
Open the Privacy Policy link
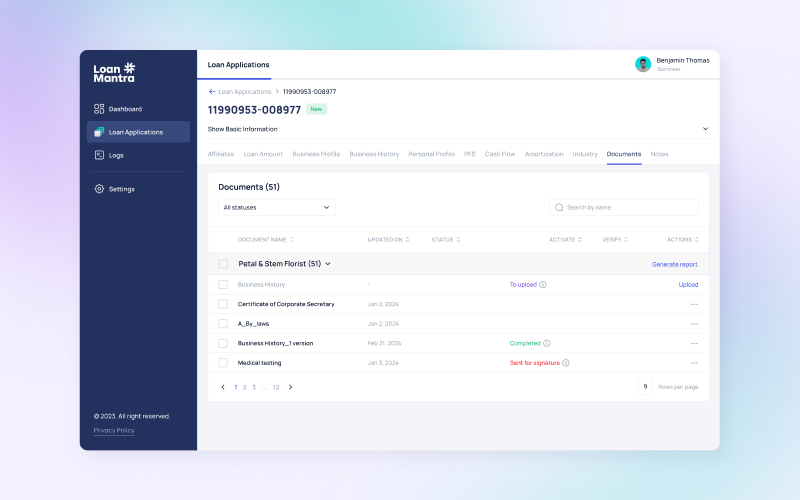(114, 430)
